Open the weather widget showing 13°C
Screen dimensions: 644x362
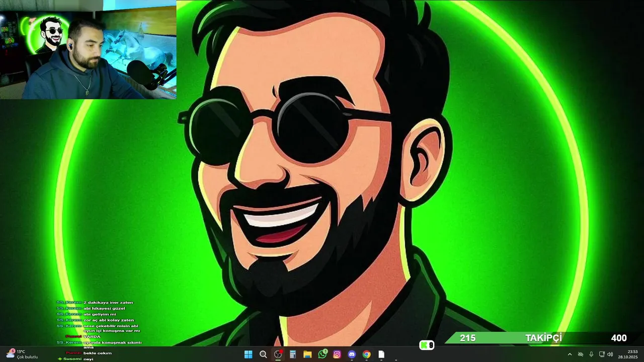pyautogui.click(x=22, y=354)
